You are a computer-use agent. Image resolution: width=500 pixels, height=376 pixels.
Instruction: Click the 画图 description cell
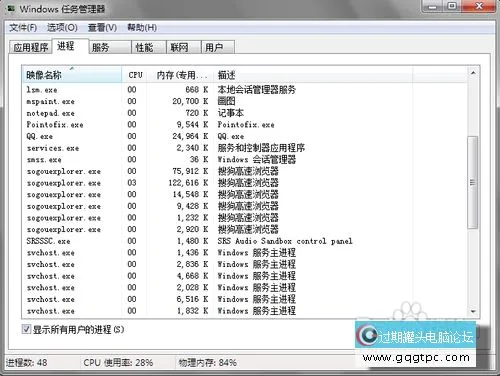coord(227,101)
